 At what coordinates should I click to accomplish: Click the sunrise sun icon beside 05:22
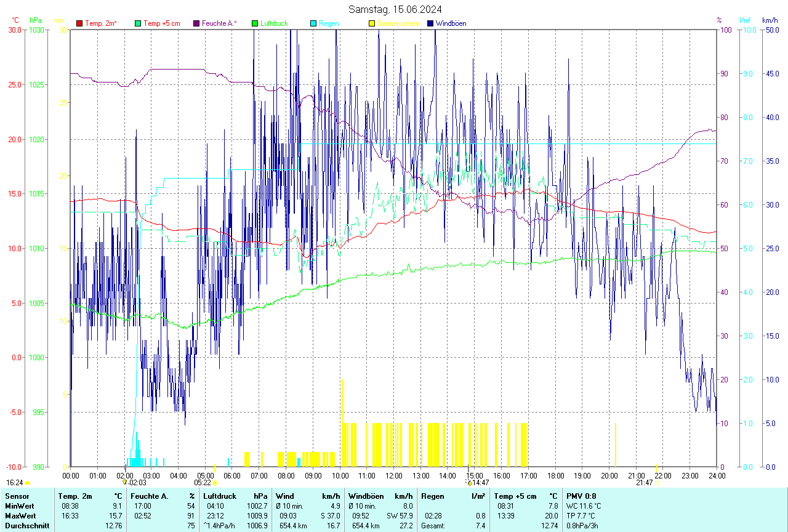[215, 483]
